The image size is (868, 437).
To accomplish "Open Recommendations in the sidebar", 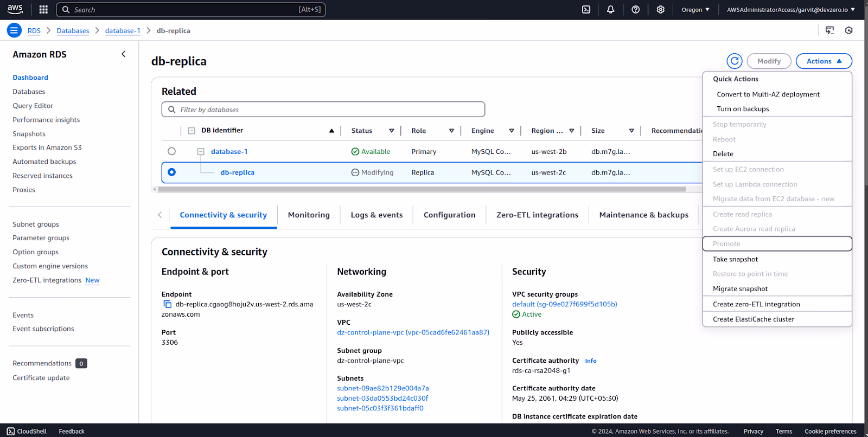I will (42, 363).
